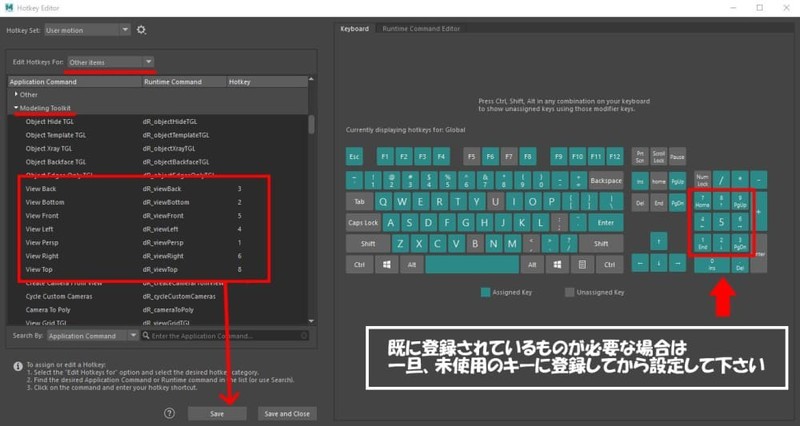Viewport: 800px width, 426px height.
Task: Click the space bar on virtual keyboard
Action: click(x=472, y=265)
